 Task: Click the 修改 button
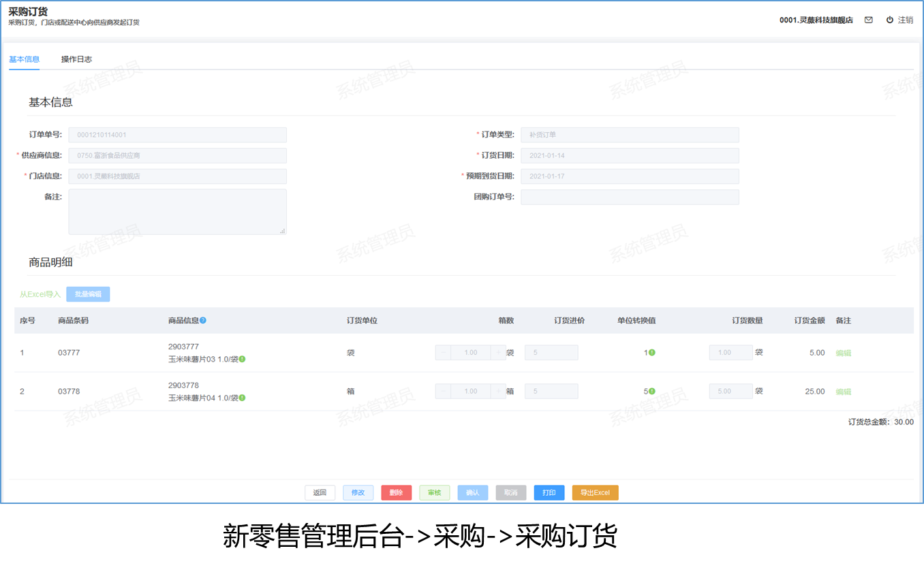pyautogui.click(x=358, y=493)
